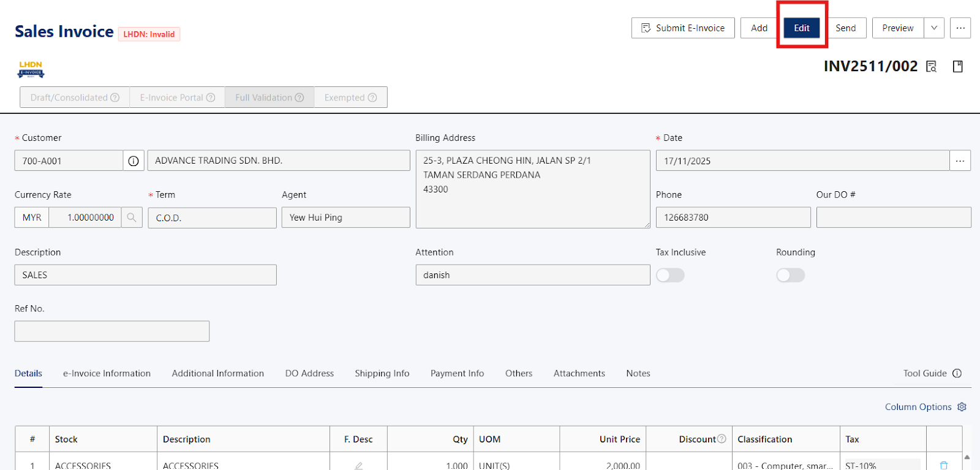Open the MYR currency selector
Viewport: 980px width, 470px height.
[32, 218]
